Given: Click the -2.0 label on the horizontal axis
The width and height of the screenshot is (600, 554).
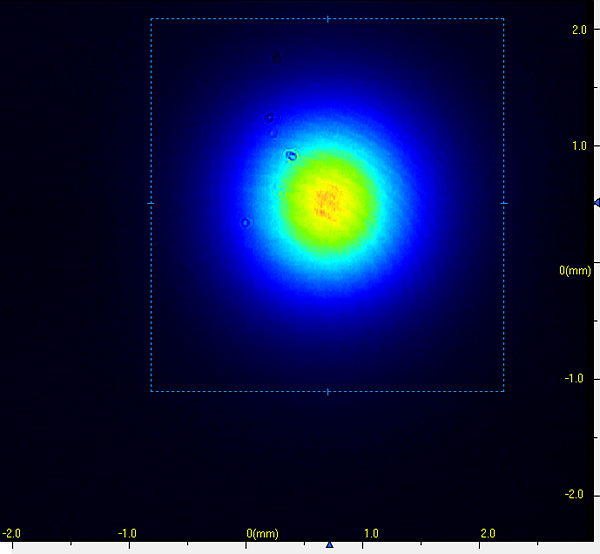Looking at the screenshot, I should (11, 533).
